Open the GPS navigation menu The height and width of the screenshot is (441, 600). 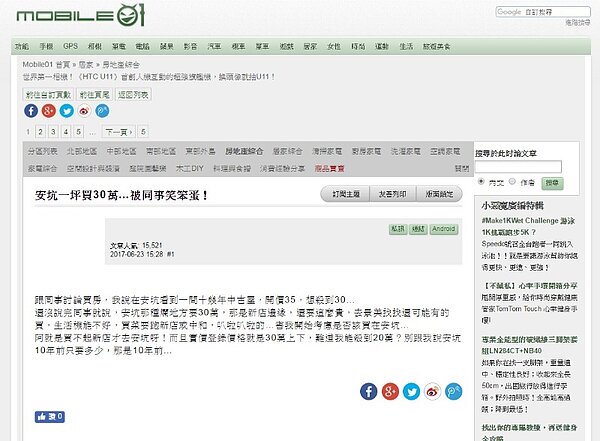point(70,46)
